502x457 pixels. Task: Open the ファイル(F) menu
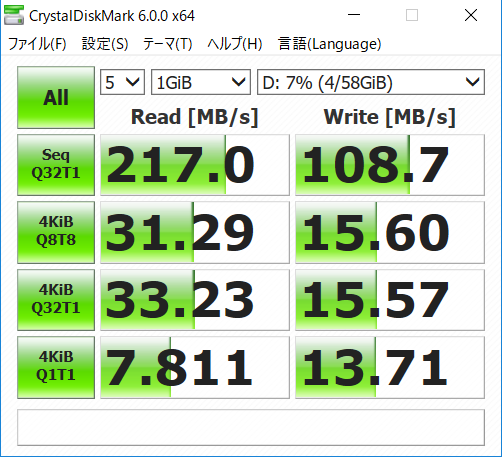pyautogui.click(x=37, y=44)
